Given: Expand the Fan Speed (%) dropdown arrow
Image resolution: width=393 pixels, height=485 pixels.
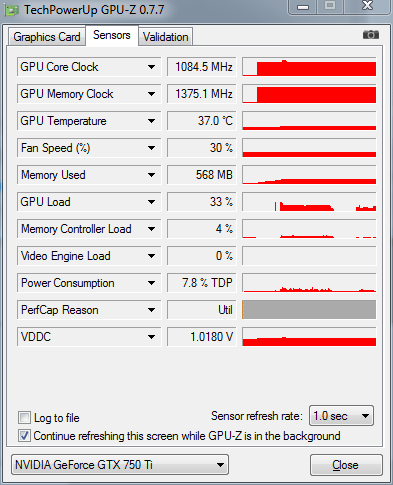Looking at the screenshot, I should [152, 148].
